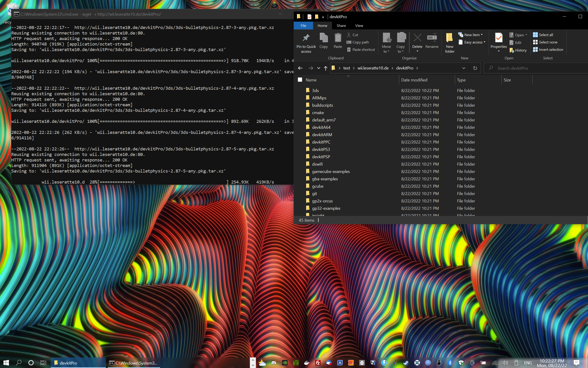Switch to the View ribbon tab

(359, 26)
